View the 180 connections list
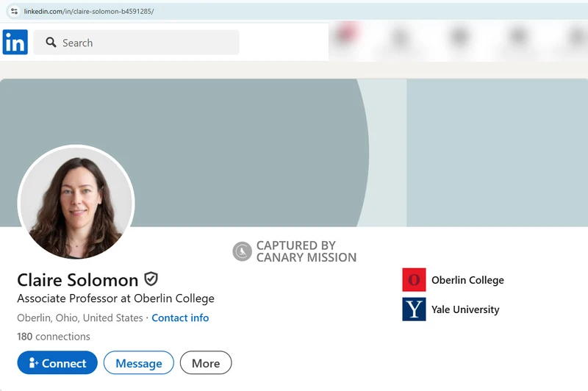This screenshot has width=588, height=391. (54, 337)
